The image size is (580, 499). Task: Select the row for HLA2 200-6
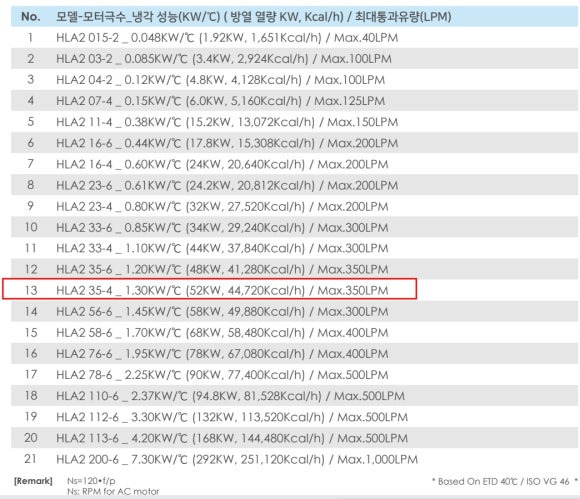pos(294,459)
